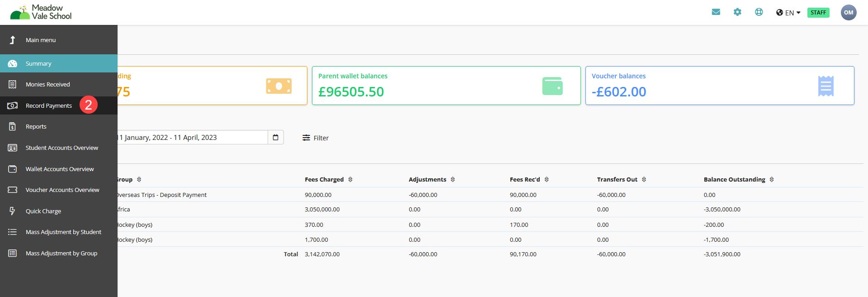Screen dimensions: 868x297
Task: Click the help lifebuoy icon
Action: click(x=759, y=12)
